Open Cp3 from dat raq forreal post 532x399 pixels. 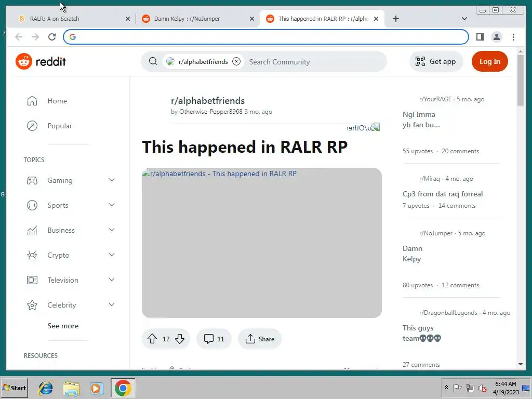tap(443, 194)
